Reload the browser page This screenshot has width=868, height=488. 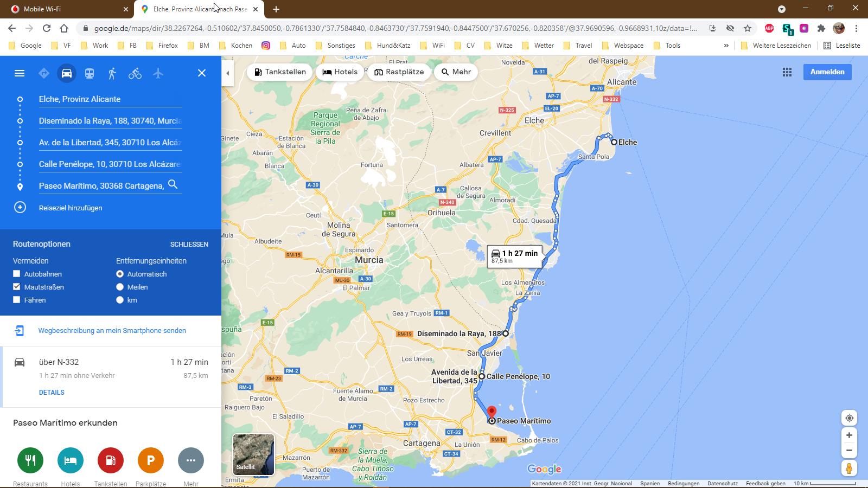(47, 28)
